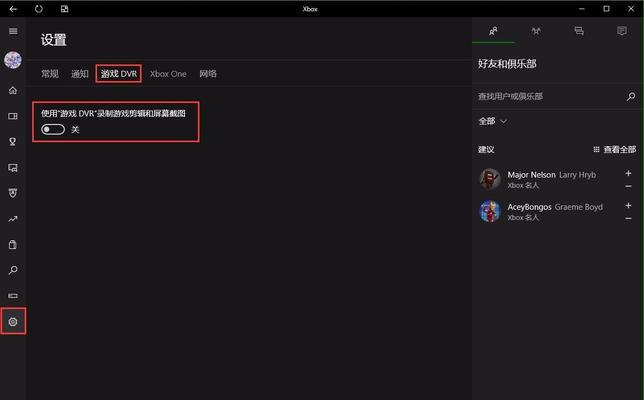Viewport: 644px width, 400px height.
Task: Click the back arrow in title bar
Action: [x=13, y=9]
